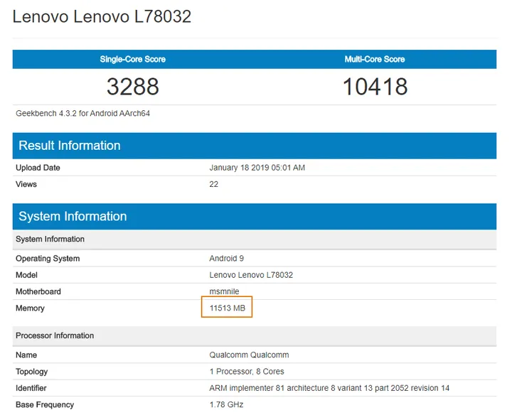Click the Single-Core Score header

tap(132, 59)
